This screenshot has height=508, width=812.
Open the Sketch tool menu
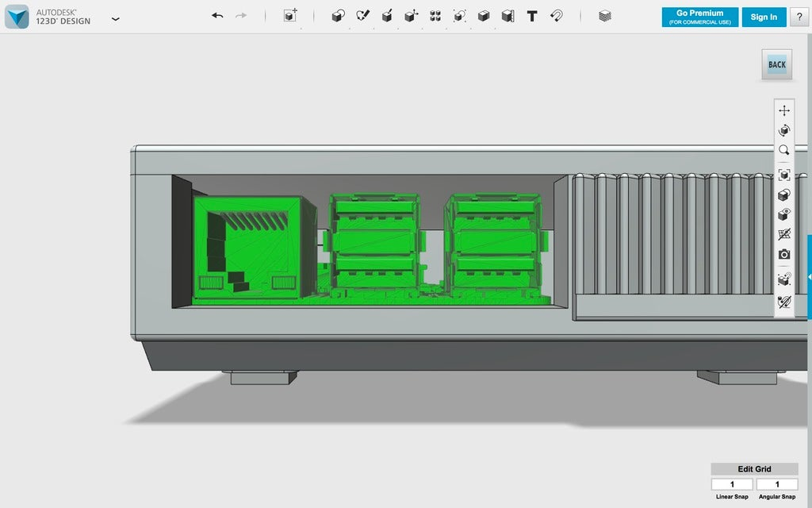coord(362,16)
